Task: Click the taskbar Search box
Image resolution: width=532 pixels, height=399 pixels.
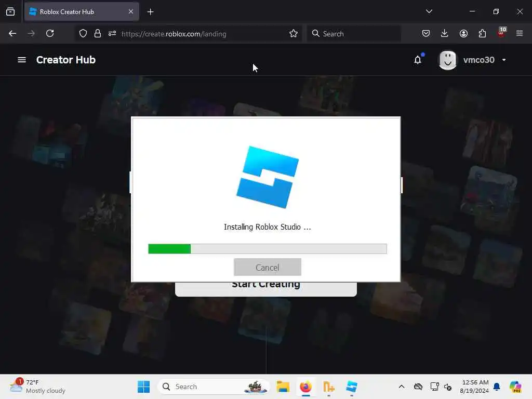Action: (x=214, y=387)
